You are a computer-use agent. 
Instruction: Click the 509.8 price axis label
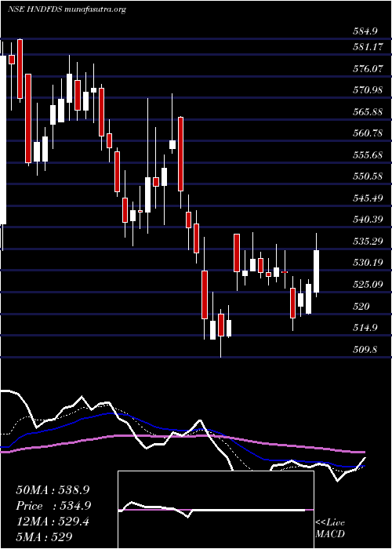coord(365,349)
